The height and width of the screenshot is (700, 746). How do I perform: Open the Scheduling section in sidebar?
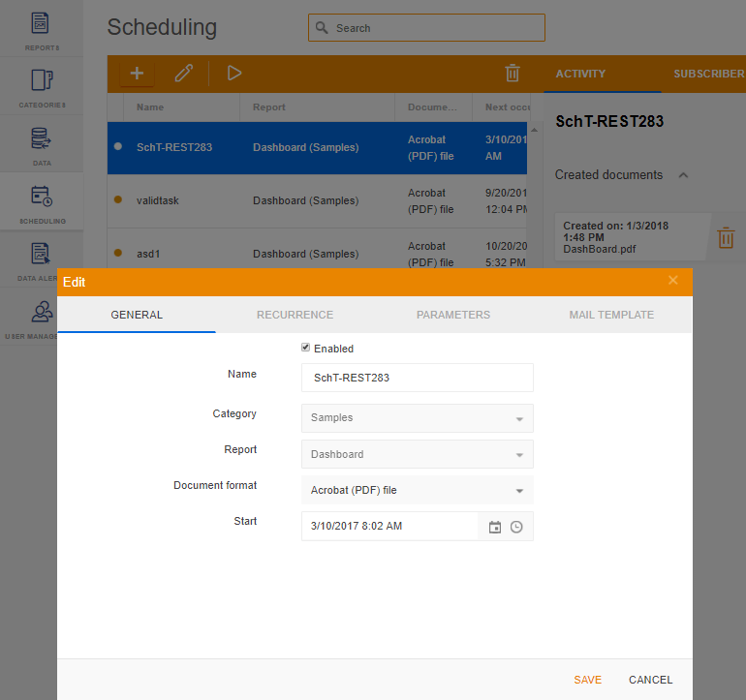pos(42,202)
